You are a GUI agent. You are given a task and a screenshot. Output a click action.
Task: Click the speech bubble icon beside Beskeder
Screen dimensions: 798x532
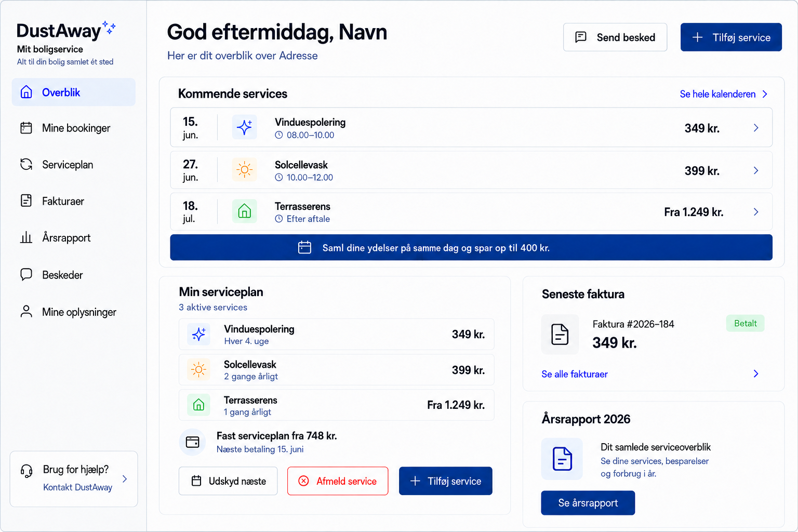point(26,274)
